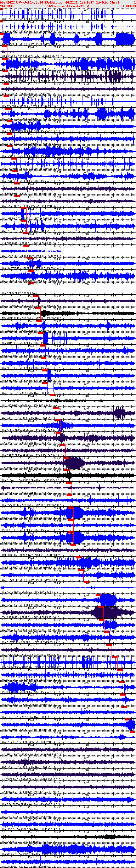Select the UW STAR EHZ station label
The width and height of the screenshot is (136, 868).
(x=31, y=144)
